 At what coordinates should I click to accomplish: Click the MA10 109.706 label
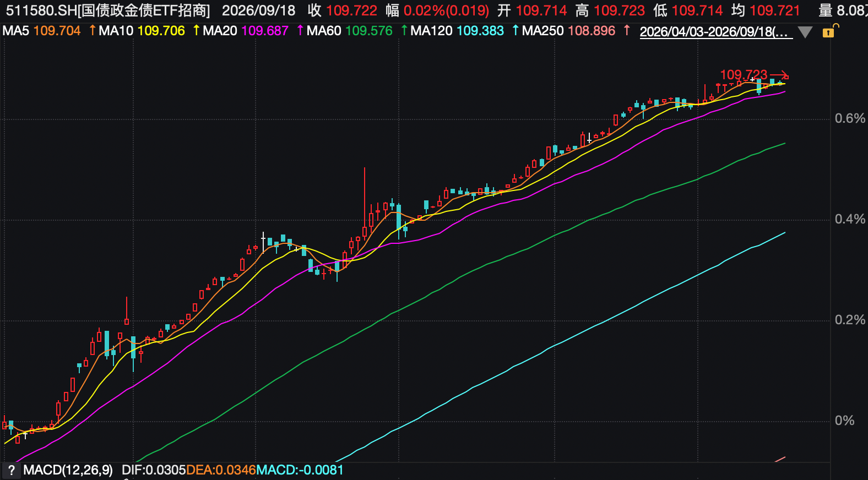(142, 31)
